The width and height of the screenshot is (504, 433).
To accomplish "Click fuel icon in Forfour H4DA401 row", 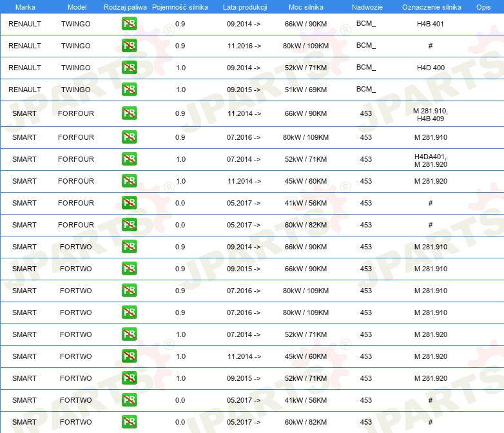I will click(129, 159).
